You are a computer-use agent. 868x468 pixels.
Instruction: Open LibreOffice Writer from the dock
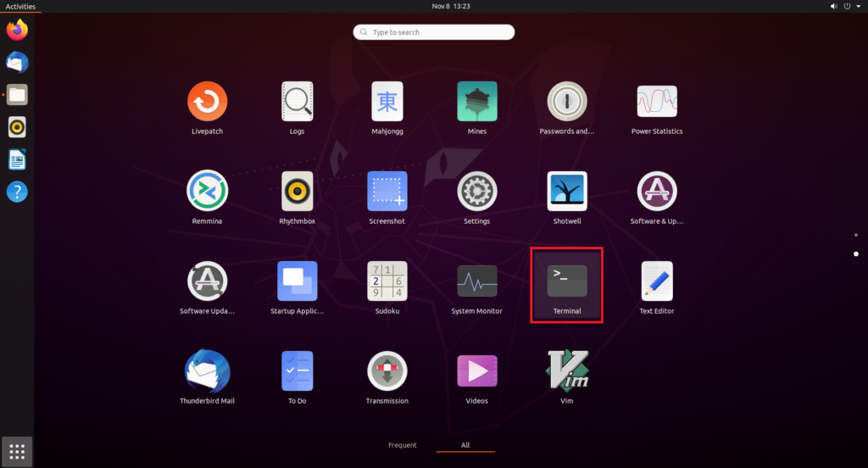click(x=17, y=159)
